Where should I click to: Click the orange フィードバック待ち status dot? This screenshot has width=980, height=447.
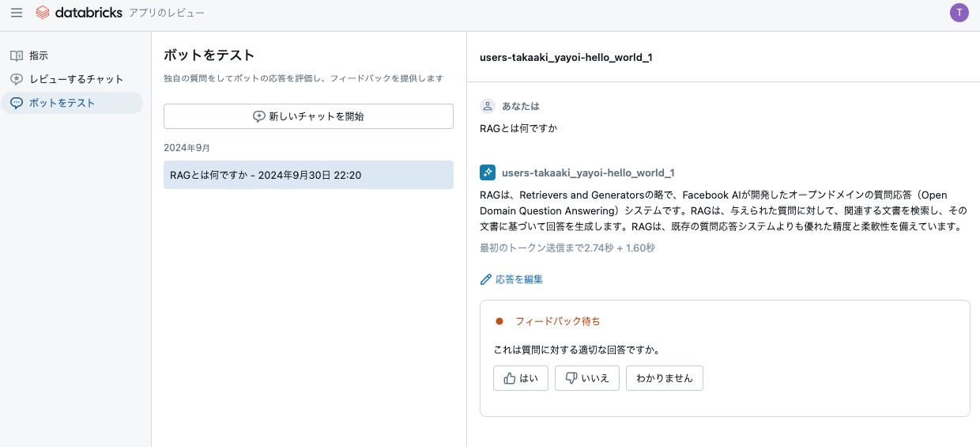point(499,321)
